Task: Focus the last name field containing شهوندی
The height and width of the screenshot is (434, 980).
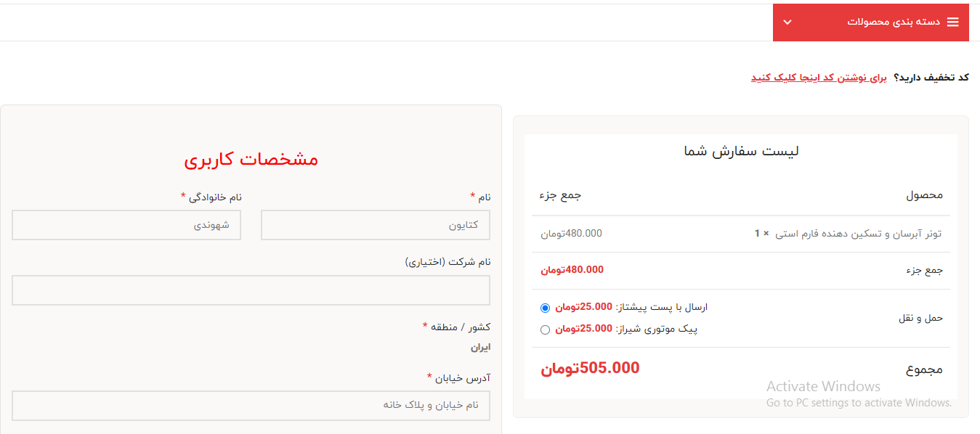Action: [x=126, y=225]
